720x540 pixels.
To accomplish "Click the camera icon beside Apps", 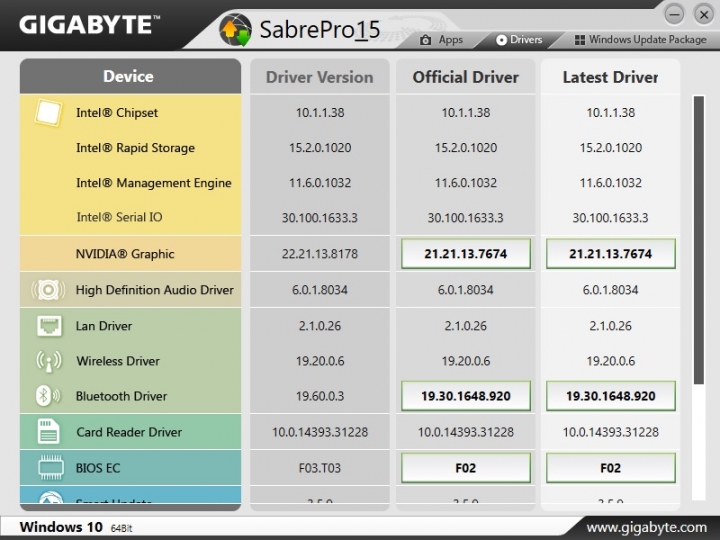I will click(426, 40).
